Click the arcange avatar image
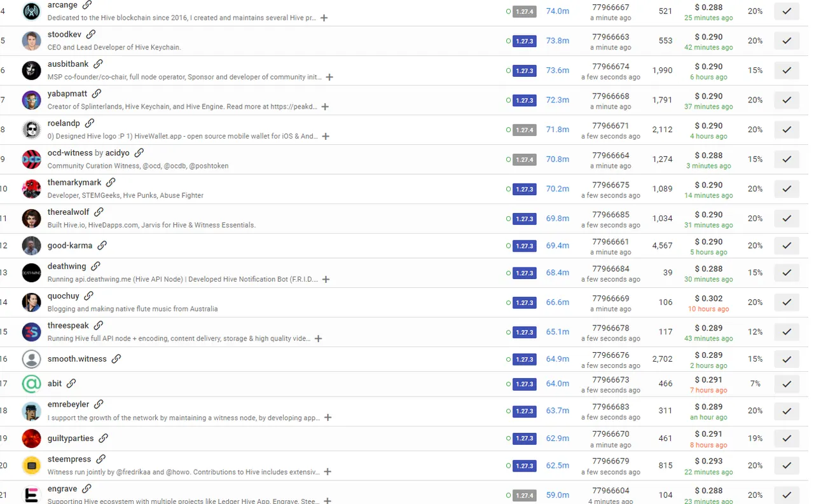 31,11
